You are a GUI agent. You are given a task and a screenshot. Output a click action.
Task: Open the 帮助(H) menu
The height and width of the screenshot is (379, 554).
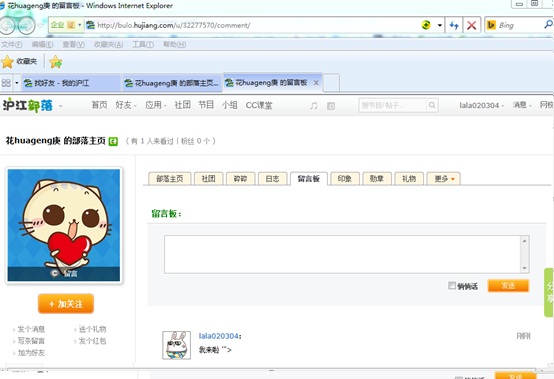174,45
